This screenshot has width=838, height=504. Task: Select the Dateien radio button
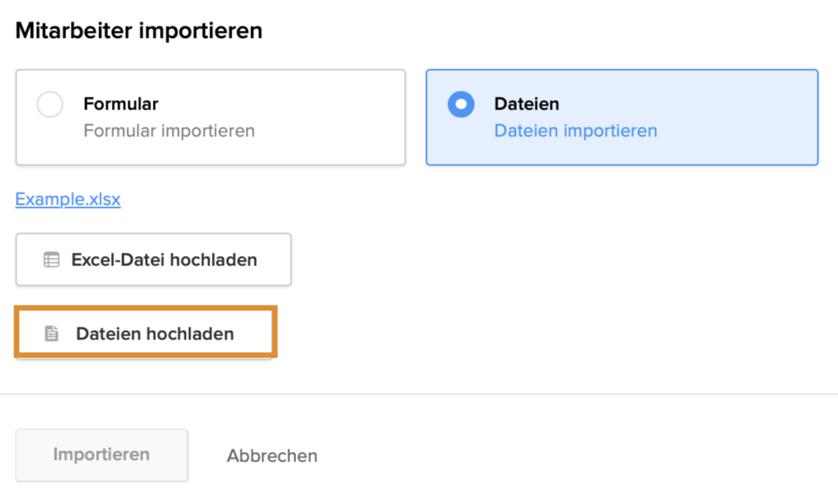[x=461, y=105]
